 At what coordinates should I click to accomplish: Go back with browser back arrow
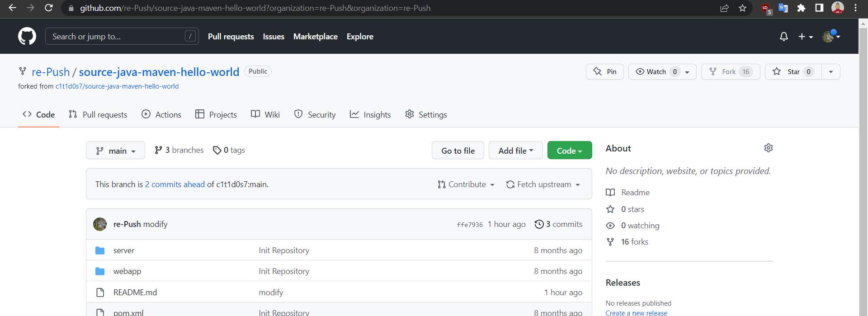[12, 8]
